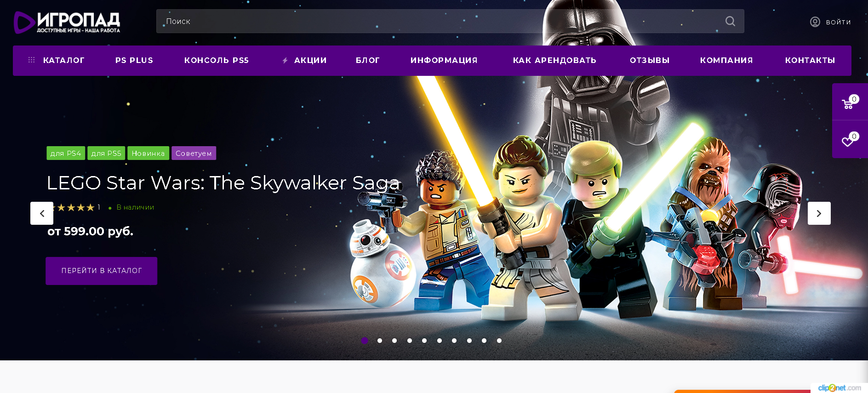This screenshot has height=393, width=868.
Task: Click the 'от 599.00 руб.' price text
Action: pos(91,231)
